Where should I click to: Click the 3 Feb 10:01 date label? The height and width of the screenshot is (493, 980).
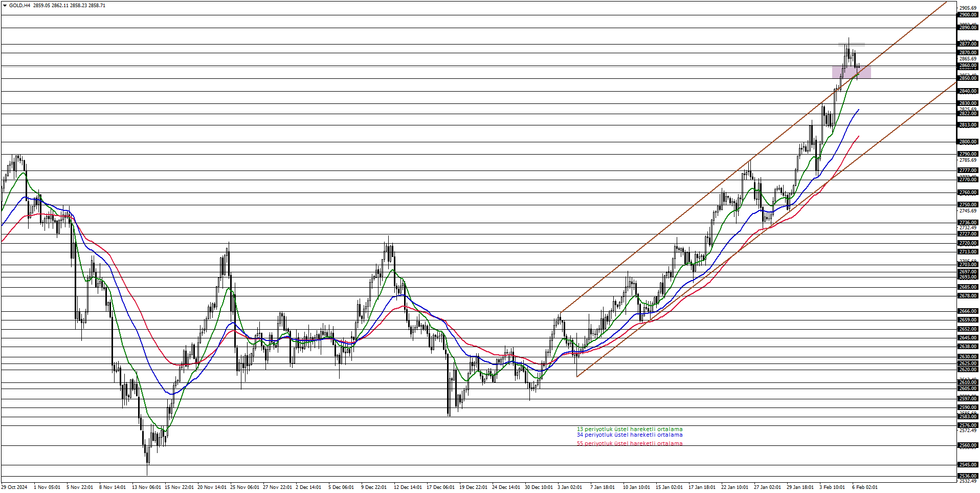click(x=832, y=487)
